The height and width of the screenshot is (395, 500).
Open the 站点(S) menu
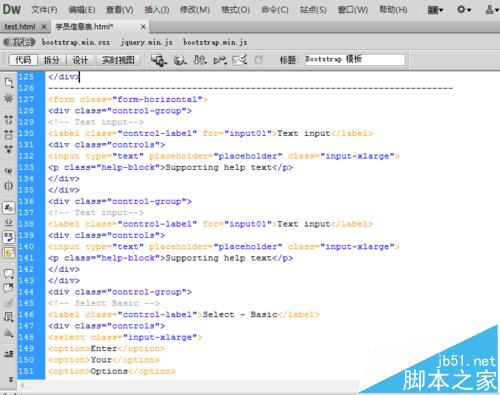313,10
